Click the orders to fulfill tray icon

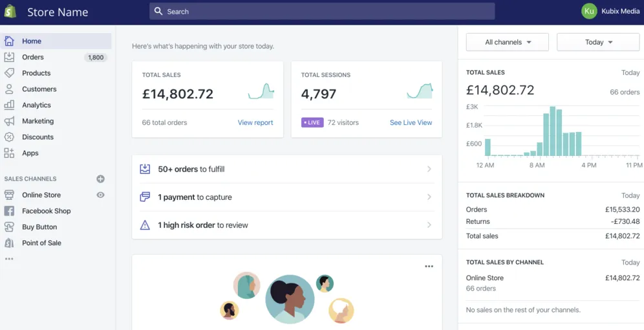coord(145,169)
